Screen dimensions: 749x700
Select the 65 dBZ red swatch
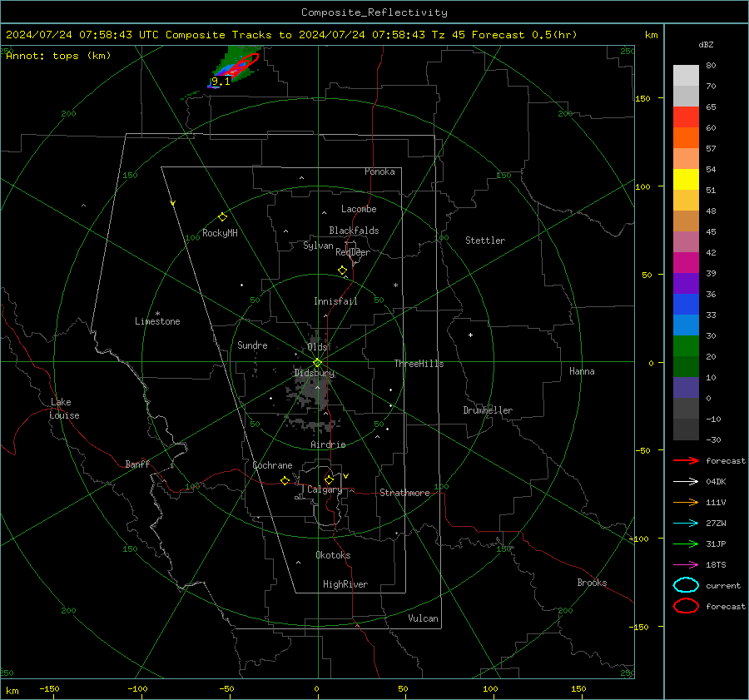[686, 117]
